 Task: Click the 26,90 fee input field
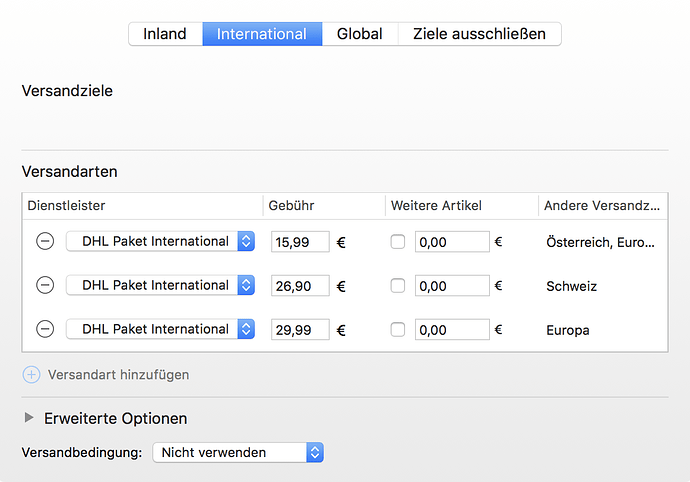[x=300, y=286]
